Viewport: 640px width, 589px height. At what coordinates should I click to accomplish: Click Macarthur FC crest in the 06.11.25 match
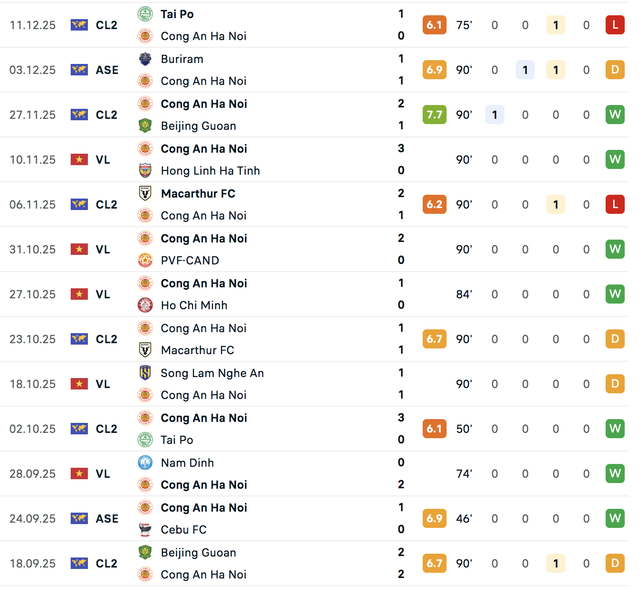[145, 194]
